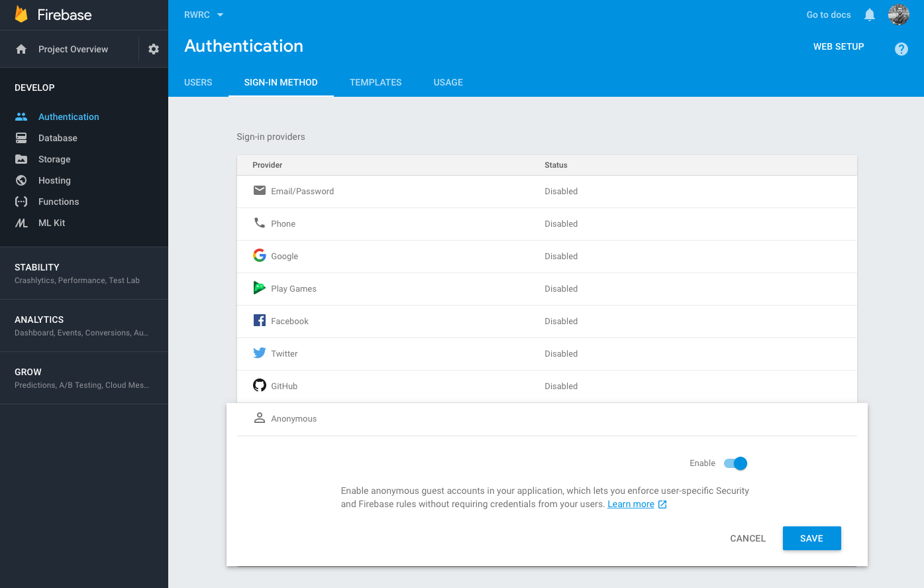Toggle the Anonymous Enable switch
This screenshot has height=588, width=924.
(735, 463)
